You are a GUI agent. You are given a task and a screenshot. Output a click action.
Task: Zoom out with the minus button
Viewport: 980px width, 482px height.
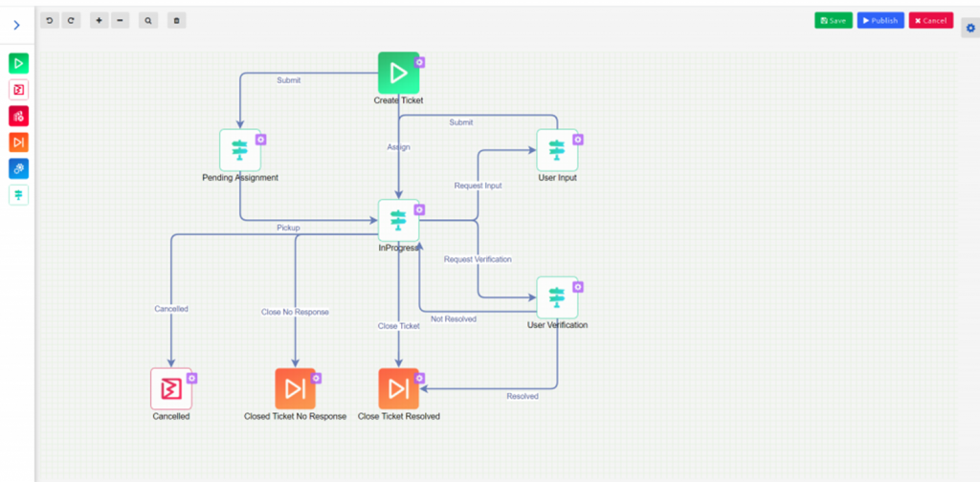(x=120, y=21)
